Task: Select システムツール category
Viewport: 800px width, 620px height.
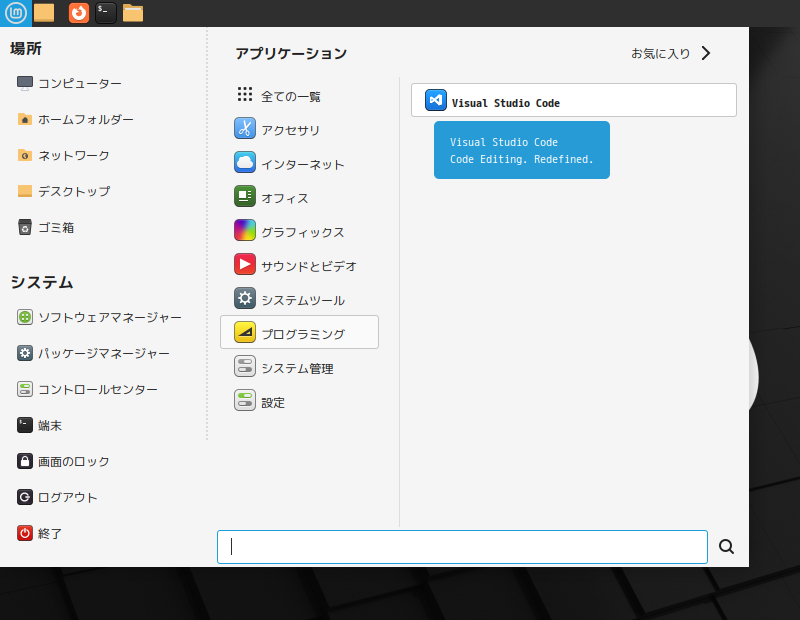Action: pyautogui.click(x=299, y=299)
